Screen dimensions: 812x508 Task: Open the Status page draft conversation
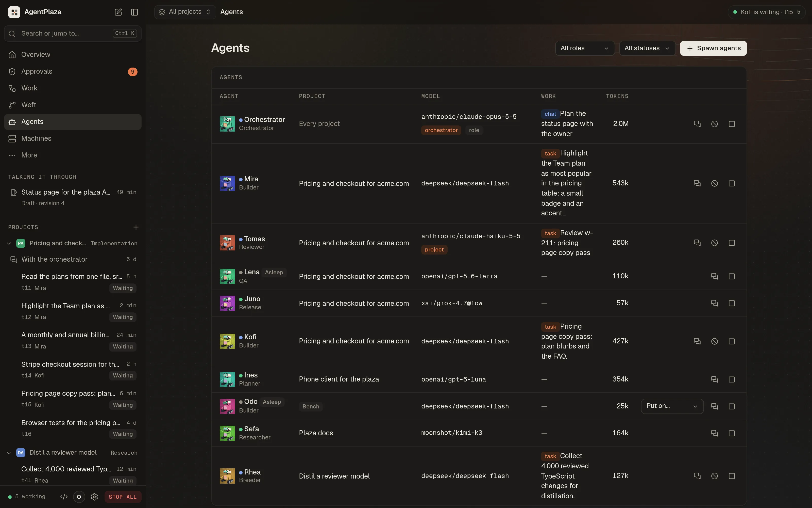coord(73,197)
